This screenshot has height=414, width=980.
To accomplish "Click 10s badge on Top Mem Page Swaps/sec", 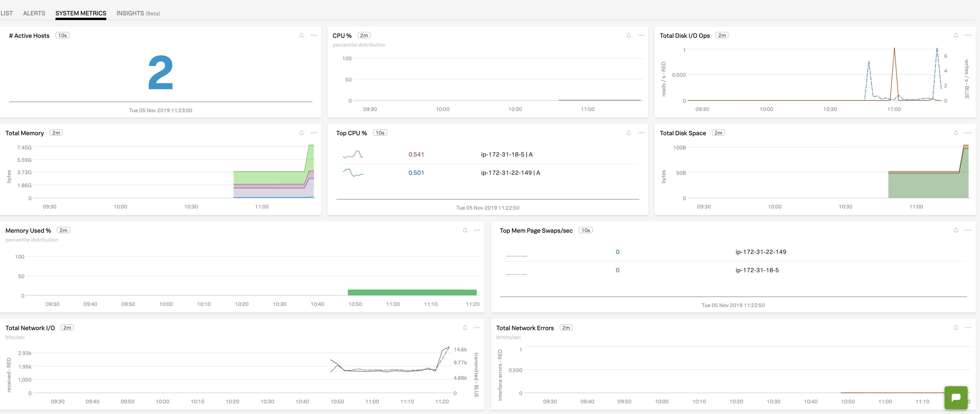I will [x=585, y=230].
